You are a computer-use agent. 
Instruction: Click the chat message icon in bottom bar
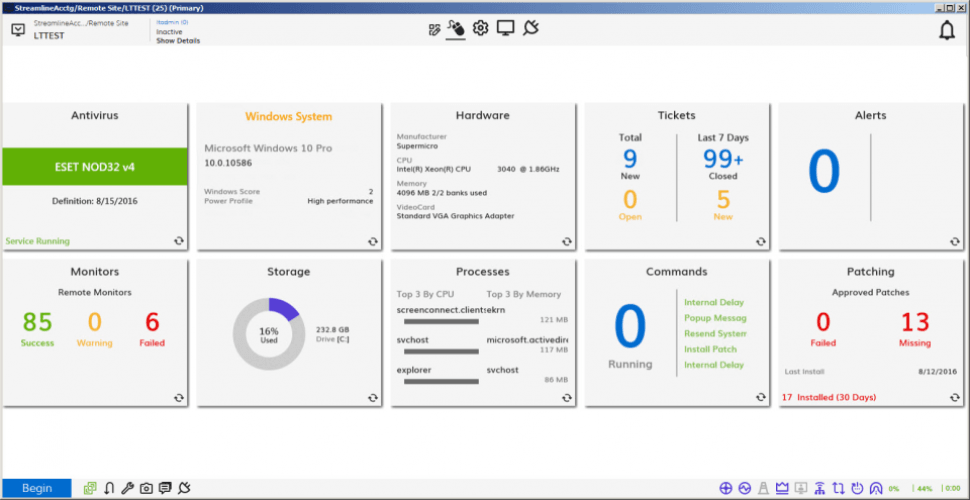coord(165,488)
